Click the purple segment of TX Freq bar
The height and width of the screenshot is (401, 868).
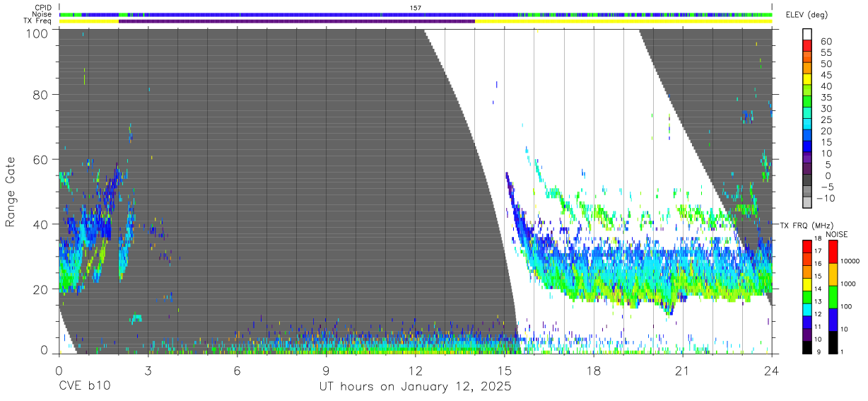[297, 21]
